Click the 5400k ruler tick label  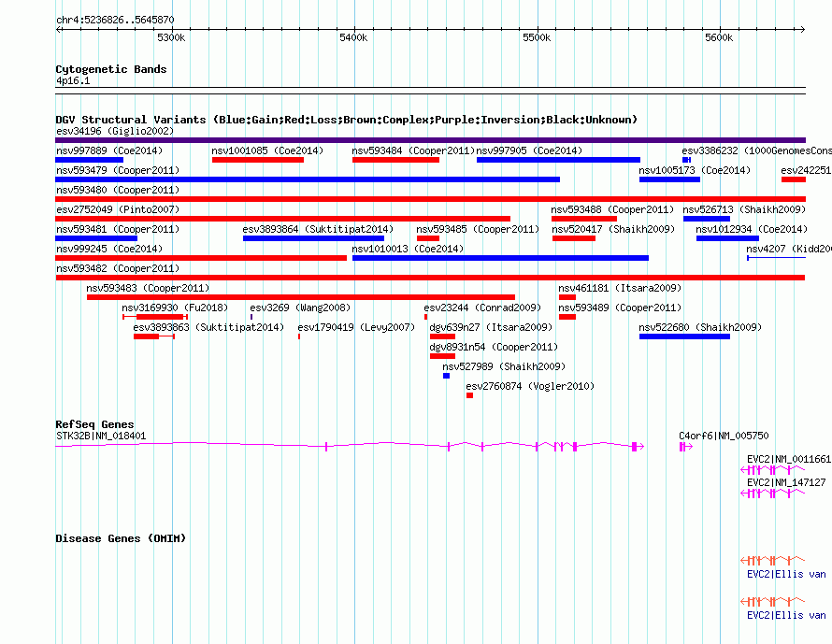353,37
